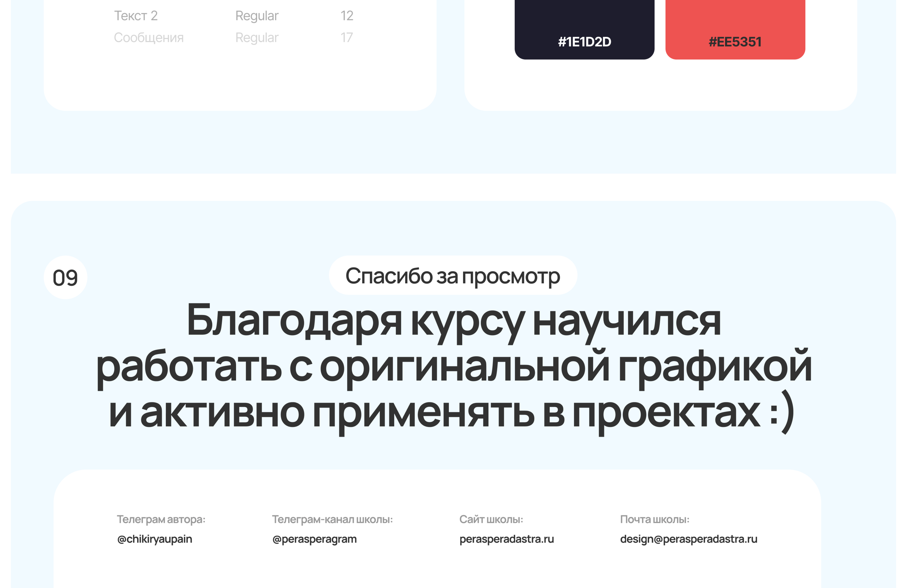Image resolution: width=907 pixels, height=588 pixels.
Task: Click the Текст 2 typography row
Action: 136,16
